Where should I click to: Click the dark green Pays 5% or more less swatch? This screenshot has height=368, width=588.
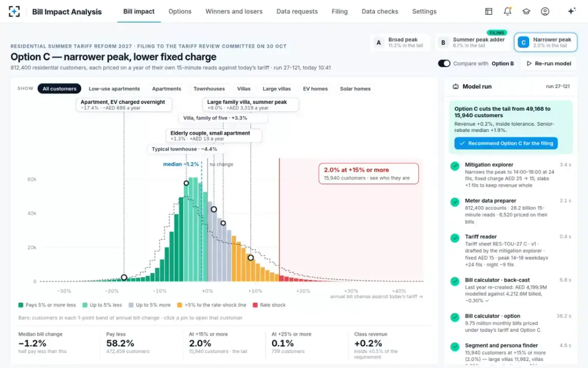(x=21, y=305)
